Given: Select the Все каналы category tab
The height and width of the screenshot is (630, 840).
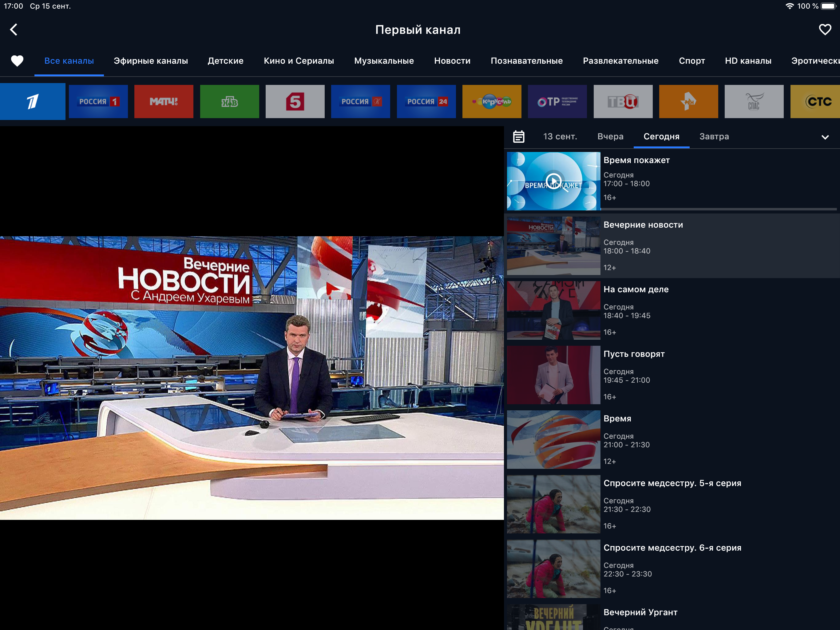Looking at the screenshot, I should pos(69,61).
